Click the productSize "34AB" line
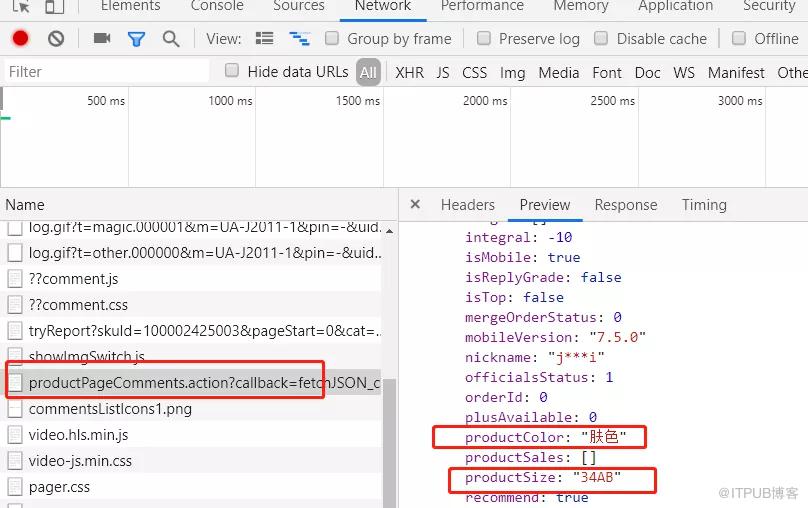The image size is (808, 508). [x=543, y=477]
